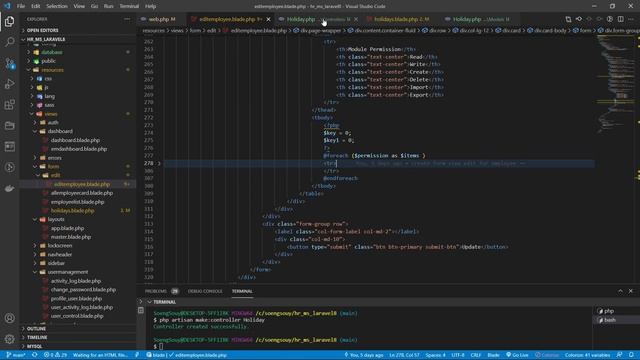Click the split editor icon in the editor toolbar
Viewport: 640px width, 360px height.
[x=620, y=19]
